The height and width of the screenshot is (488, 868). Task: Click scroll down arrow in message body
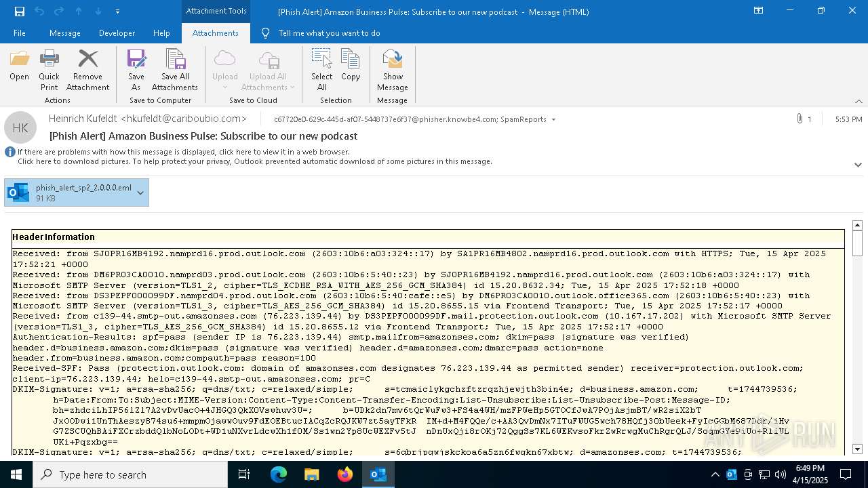click(857, 449)
